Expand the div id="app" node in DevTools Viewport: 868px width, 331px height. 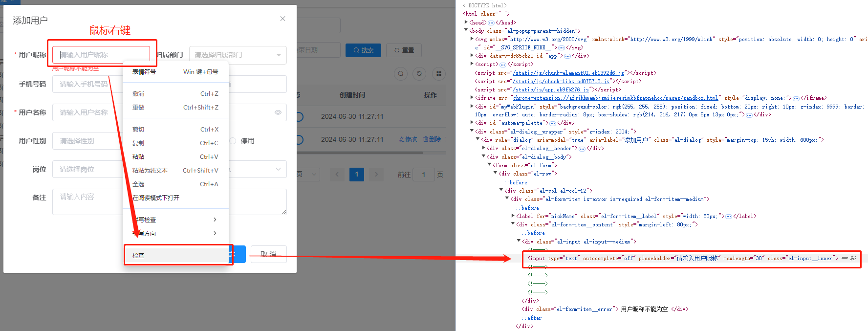(x=472, y=55)
